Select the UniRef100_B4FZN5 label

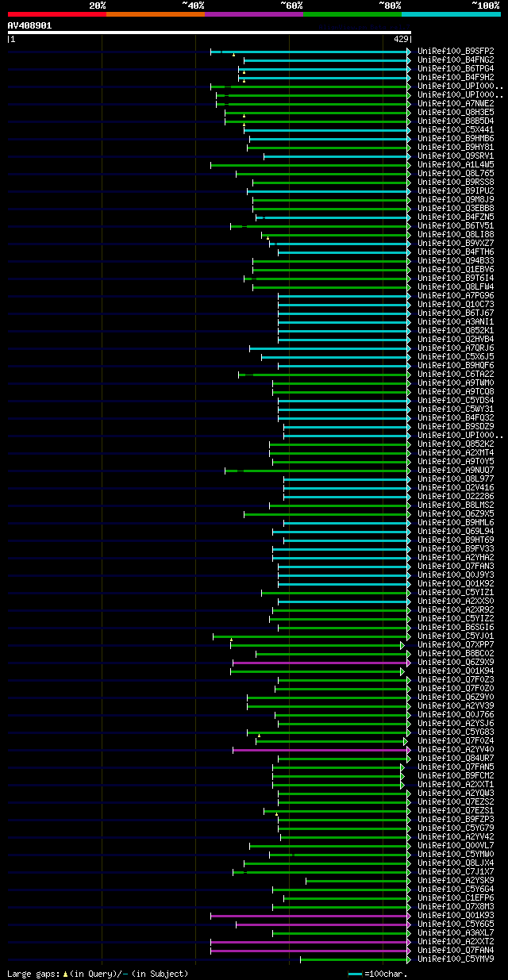(456, 217)
